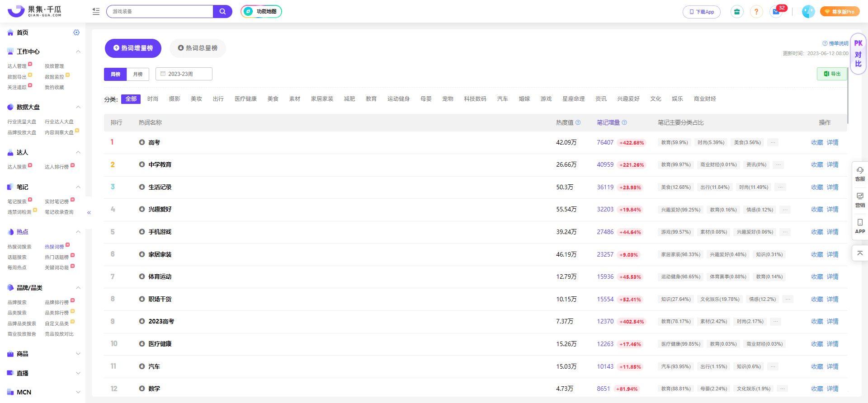
Task: Collapse the 达人 sidebar section
Action: 78,152
